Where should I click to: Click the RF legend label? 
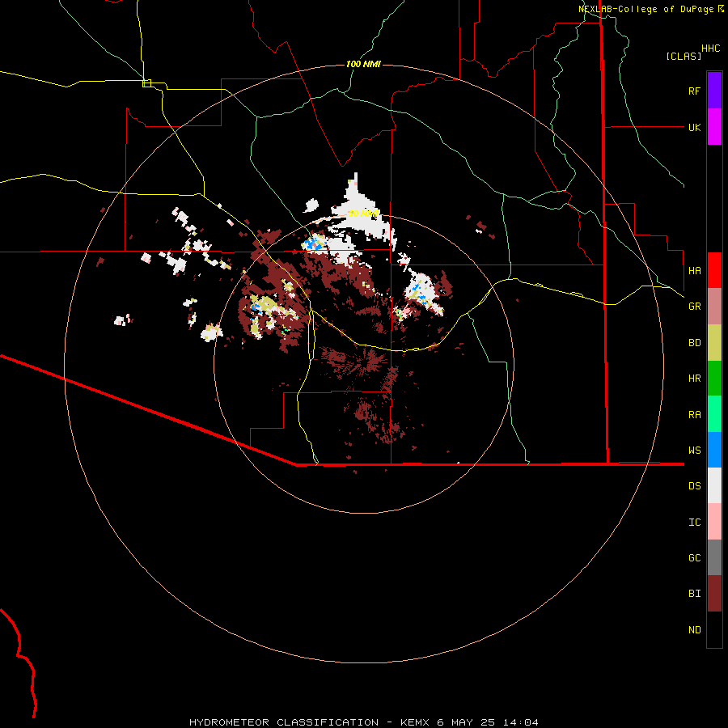(694, 91)
